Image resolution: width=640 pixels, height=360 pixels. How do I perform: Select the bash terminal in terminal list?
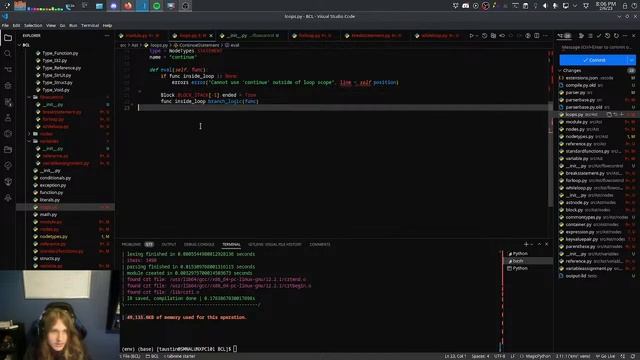click(x=529, y=261)
